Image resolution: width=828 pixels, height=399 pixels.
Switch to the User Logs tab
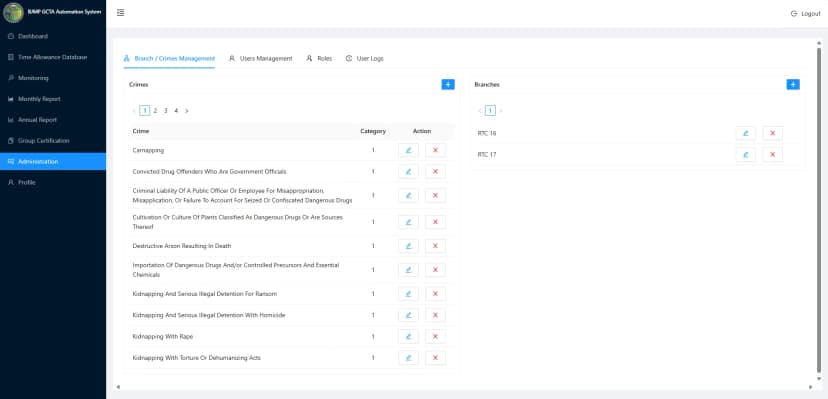pyautogui.click(x=364, y=59)
